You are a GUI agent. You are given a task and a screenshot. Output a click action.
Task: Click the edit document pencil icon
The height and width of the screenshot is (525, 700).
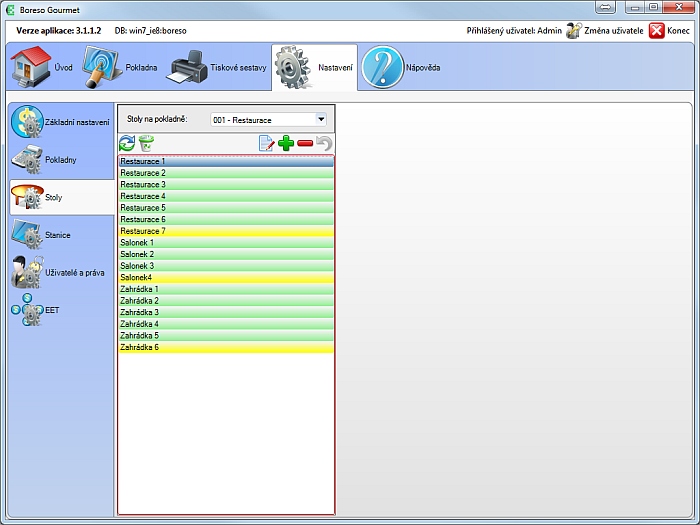(266, 144)
